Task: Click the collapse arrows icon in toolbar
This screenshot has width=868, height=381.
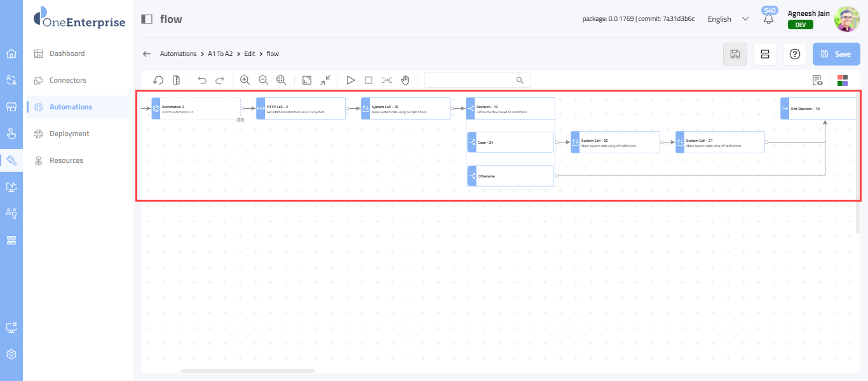Action: [x=325, y=80]
